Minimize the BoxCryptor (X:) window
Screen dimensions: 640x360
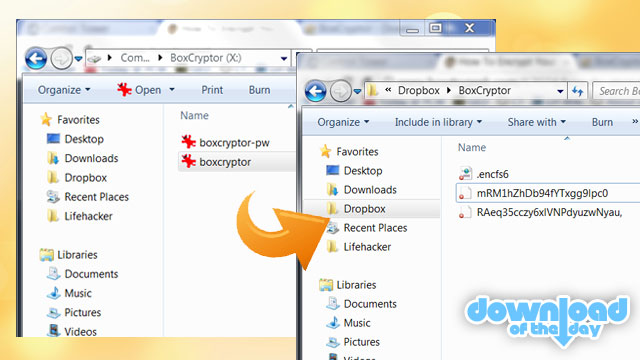click(412, 29)
